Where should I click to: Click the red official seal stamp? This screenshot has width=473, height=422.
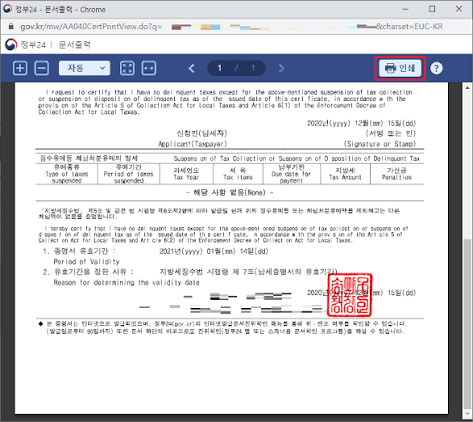point(349,295)
